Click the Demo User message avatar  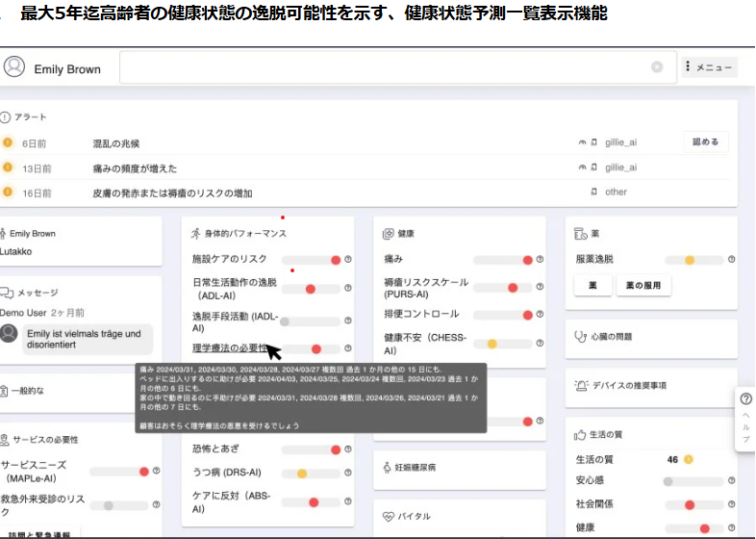pos(9,333)
